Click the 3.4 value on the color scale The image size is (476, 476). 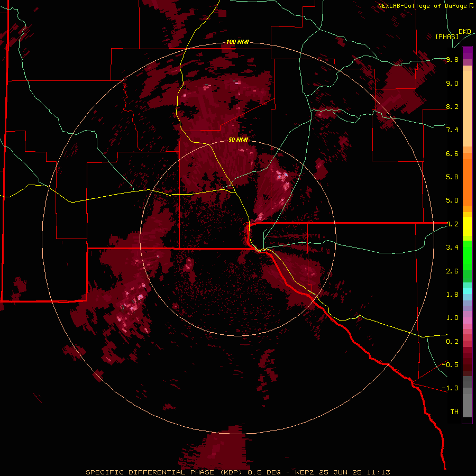click(452, 248)
